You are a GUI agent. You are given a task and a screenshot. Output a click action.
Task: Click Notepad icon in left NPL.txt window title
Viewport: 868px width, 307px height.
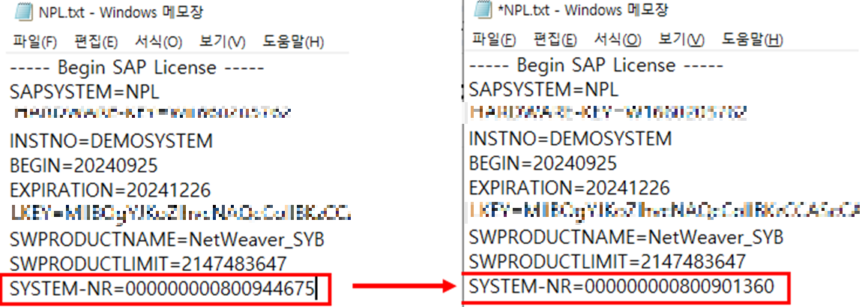coord(22,12)
